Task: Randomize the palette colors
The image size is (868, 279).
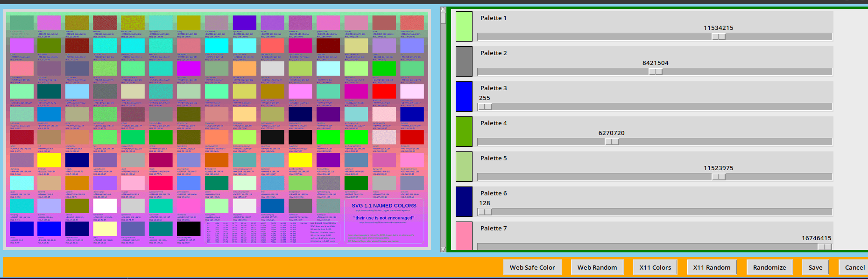Action: point(769,267)
